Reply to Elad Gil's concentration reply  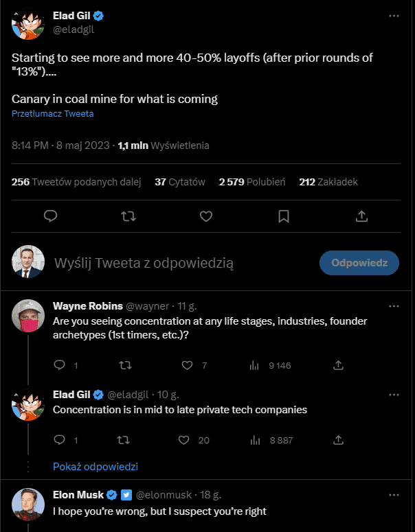pyautogui.click(x=59, y=440)
